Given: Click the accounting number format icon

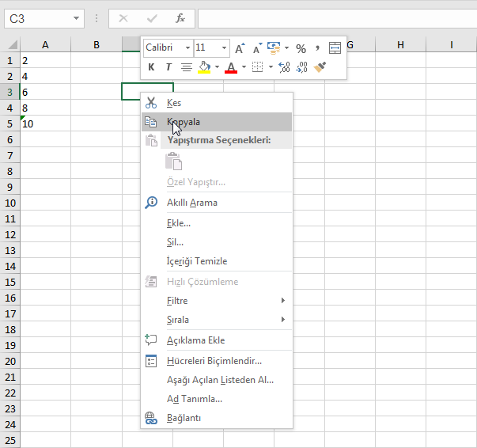Looking at the screenshot, I should pyautogui.click(x=274, y=48).
